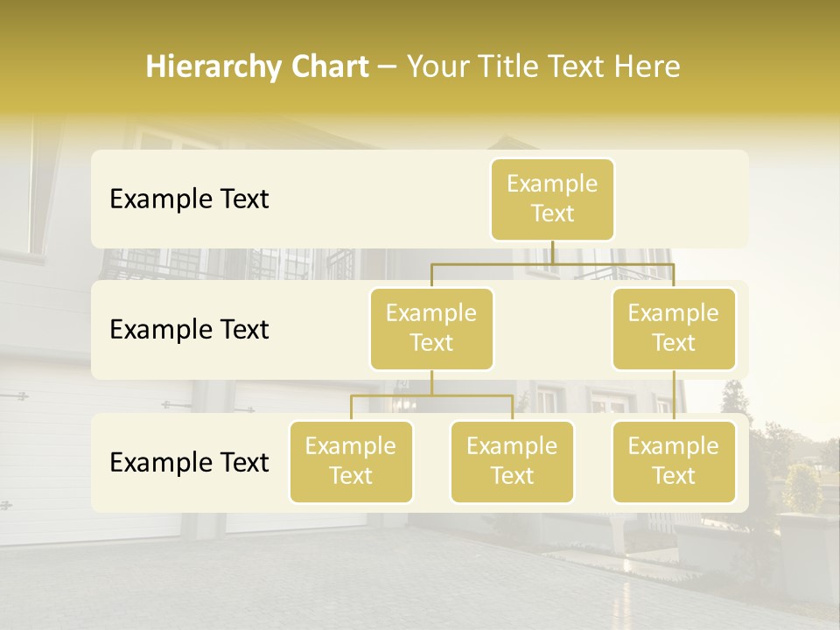Click the first row's Example Text label
The height and width of the screenshot is (630, 840).
(189, 199)
